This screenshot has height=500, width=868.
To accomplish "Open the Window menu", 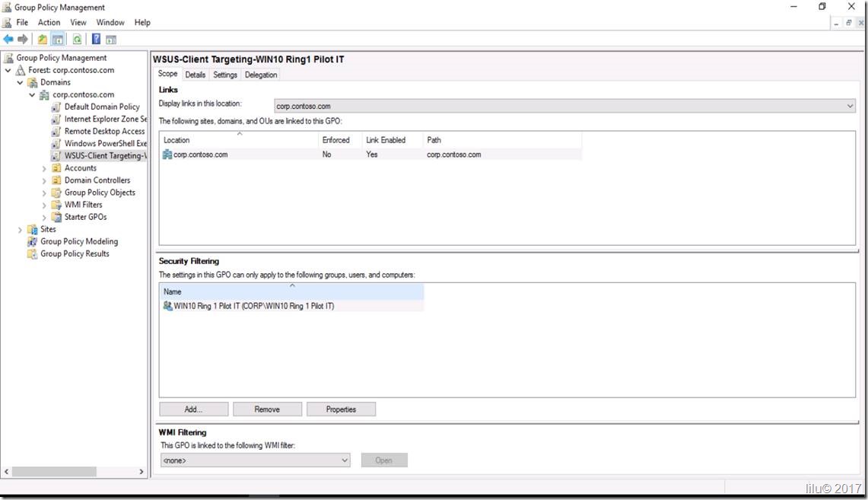I will pos(110,23).
